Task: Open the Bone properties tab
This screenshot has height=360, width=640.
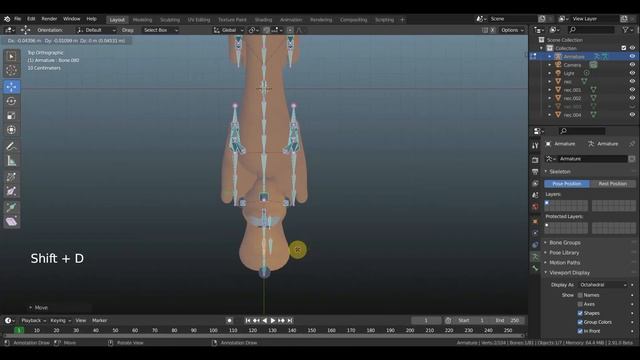Action: 535,268
